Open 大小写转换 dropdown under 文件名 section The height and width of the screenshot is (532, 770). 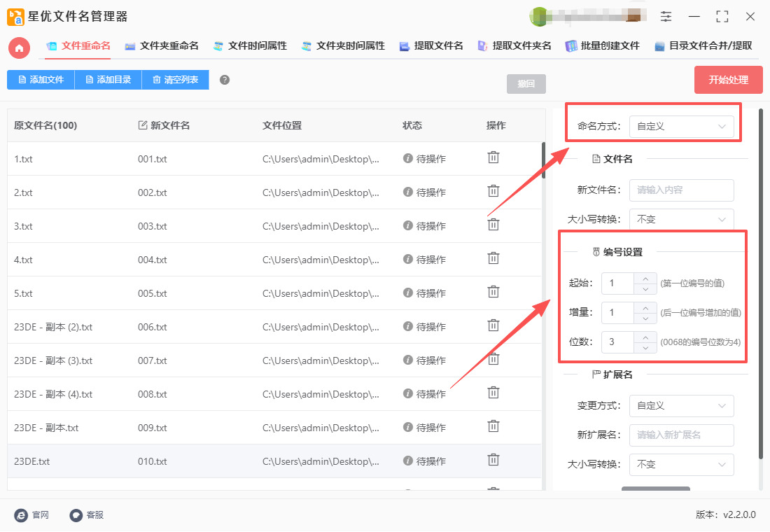click(x=681, y=219)
